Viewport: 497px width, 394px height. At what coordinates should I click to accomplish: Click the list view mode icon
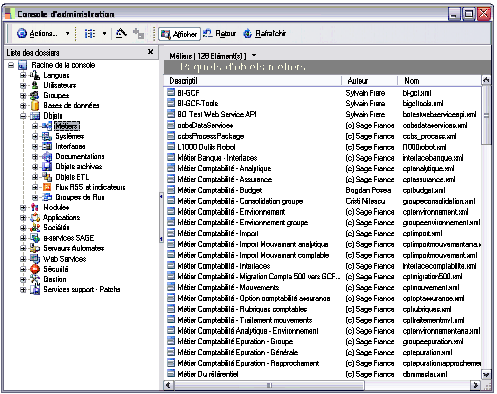coord(90,34)
